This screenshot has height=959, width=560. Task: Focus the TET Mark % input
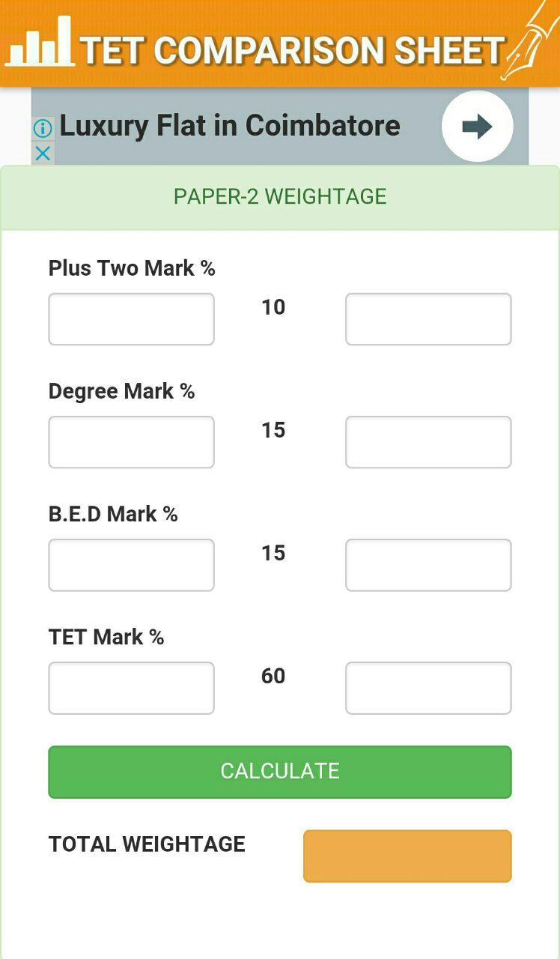click(x=131, y=688)
